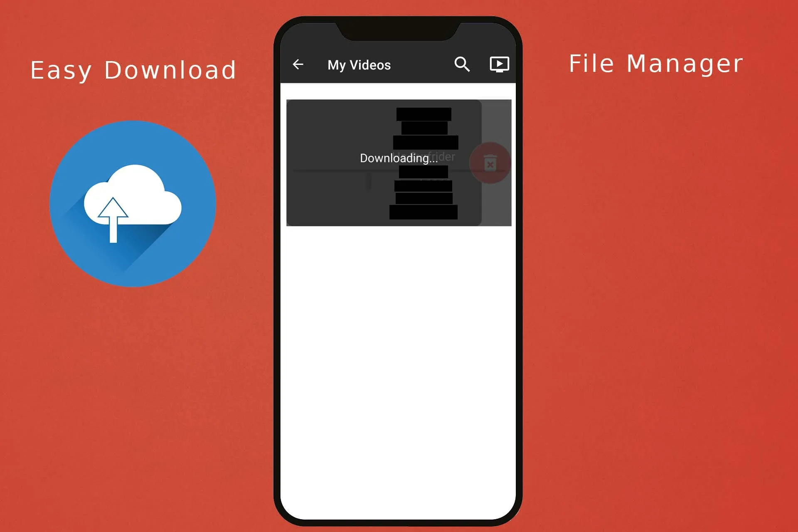Open the My Videos section header
798x532 pixels.
pyautogui.click(x=359, y=64)
